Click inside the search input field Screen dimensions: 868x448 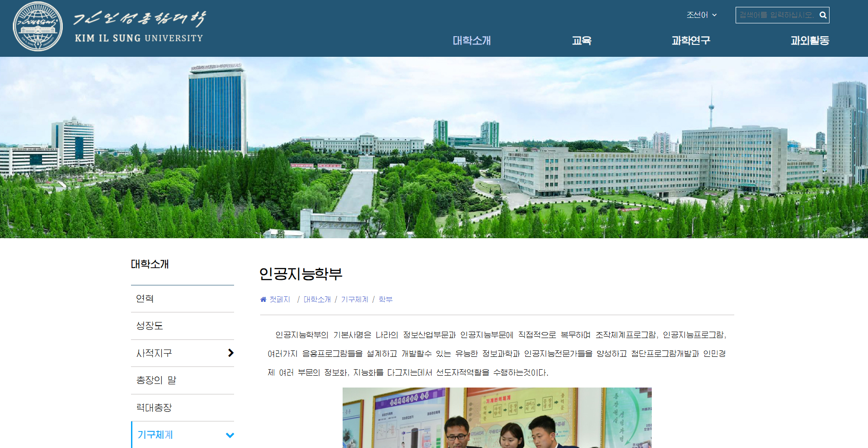(x=776, y=15)
